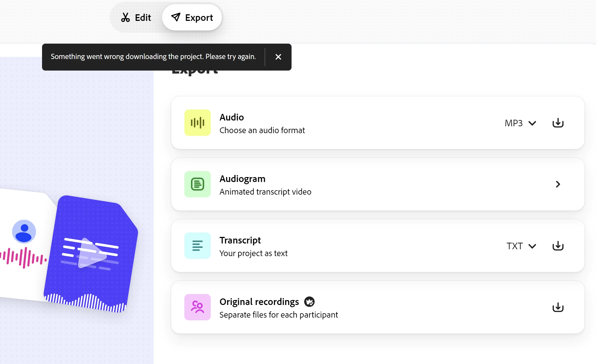Image resolution: width=596 pixels, height=364 pixels.
Task: Click the green Audiogram icon
Action: tap(197, 184)
